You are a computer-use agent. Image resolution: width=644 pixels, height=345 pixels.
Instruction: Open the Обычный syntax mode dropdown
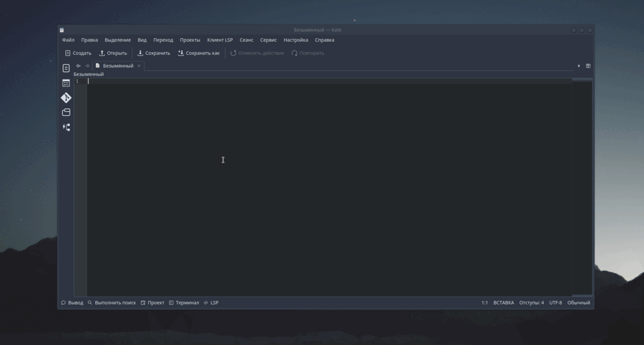pos(579,303)
